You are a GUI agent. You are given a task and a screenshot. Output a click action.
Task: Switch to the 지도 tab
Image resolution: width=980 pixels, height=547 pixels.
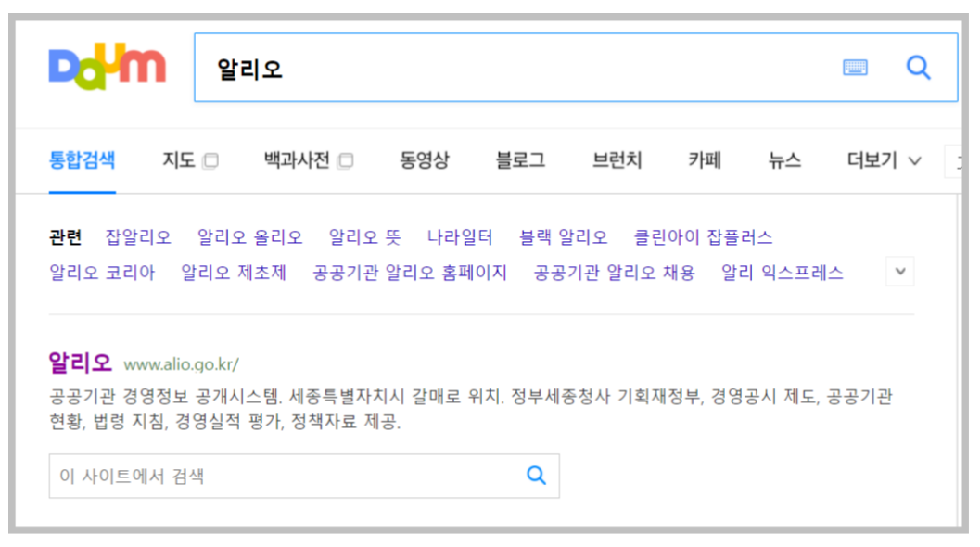coord(179,160)
